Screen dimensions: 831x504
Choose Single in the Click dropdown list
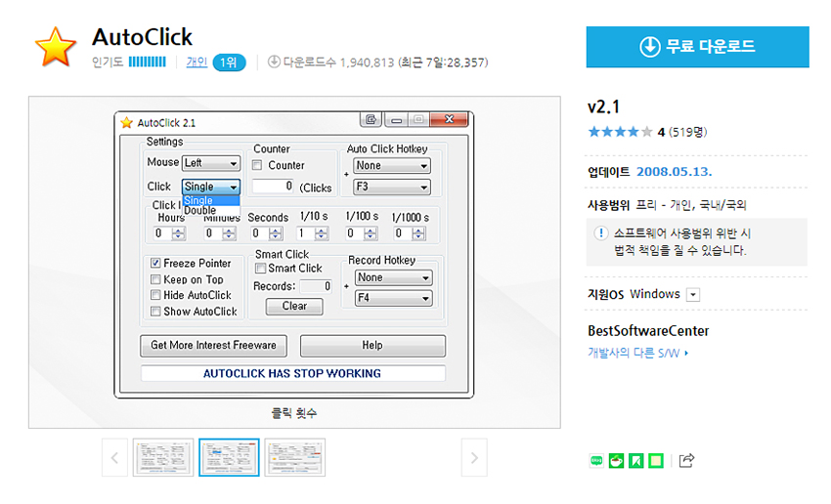point(211,200)
